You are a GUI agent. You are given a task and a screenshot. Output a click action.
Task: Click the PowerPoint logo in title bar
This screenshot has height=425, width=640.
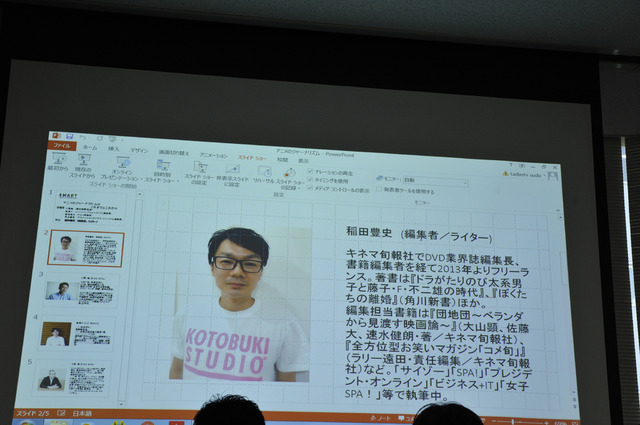(56, 135)
